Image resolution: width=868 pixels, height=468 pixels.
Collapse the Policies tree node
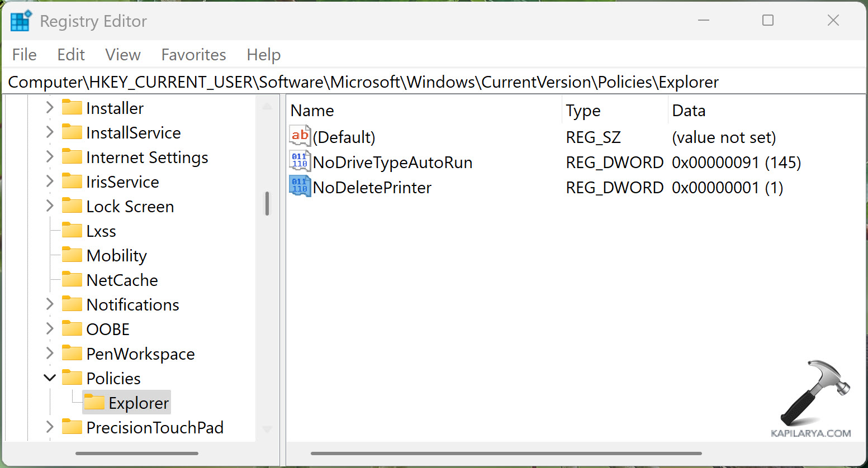50,378
